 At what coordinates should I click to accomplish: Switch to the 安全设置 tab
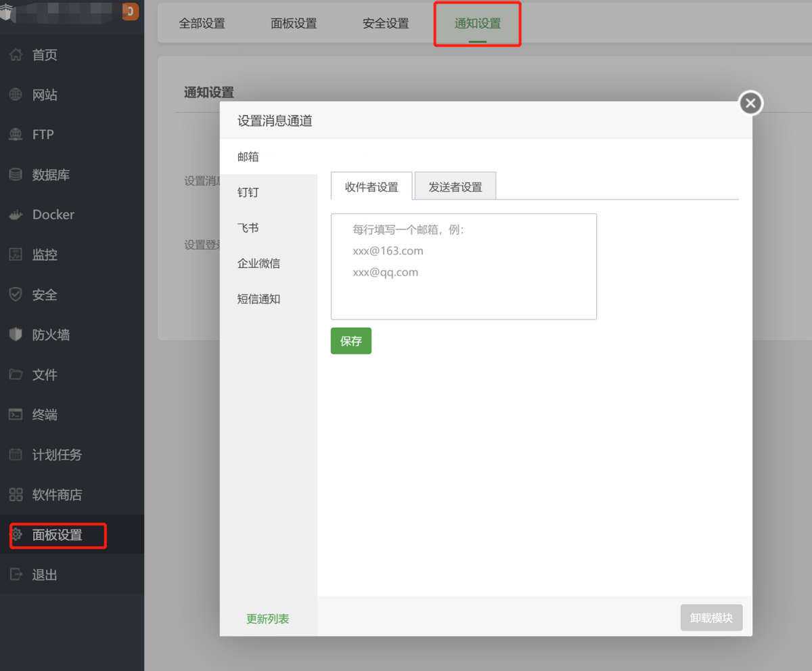[386, 23]
